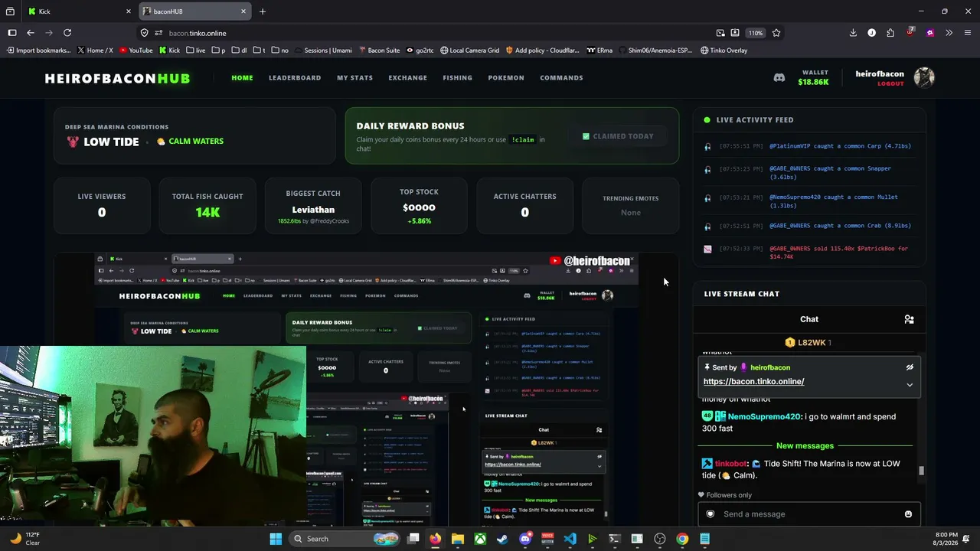Open the Bacon Suite bookmark
The height and width of the screenshot is (551, 980).
click(379, 51)
